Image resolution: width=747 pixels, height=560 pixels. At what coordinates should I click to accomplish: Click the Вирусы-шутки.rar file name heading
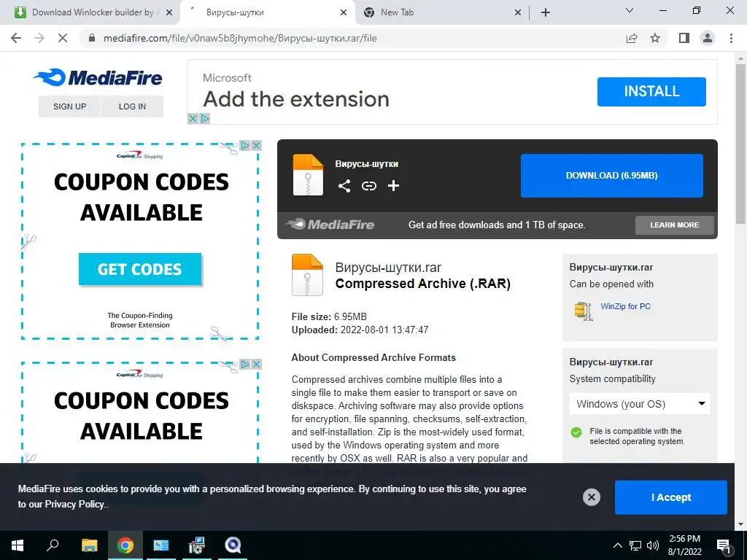coord(388,267)
